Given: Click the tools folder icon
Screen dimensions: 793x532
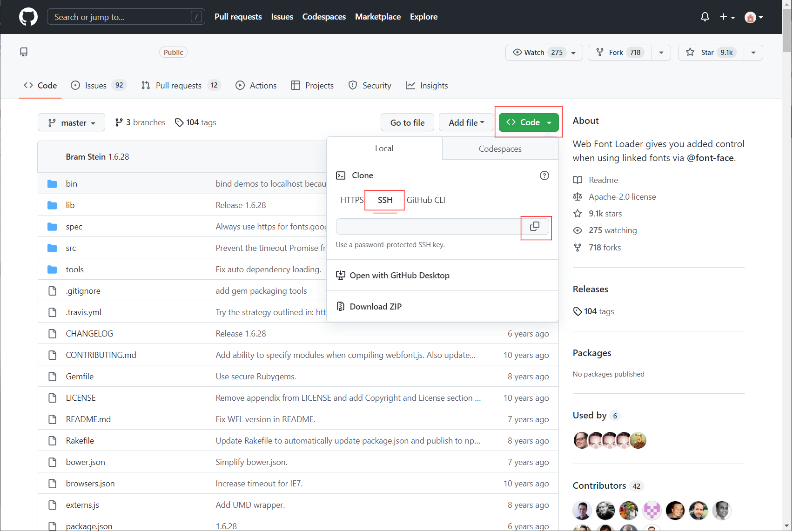Looking at the screenshot, I should click(x=52, y=269).
